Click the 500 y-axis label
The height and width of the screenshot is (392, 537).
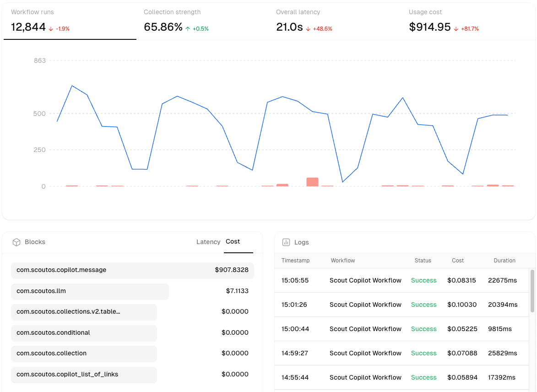click(39, 114)
